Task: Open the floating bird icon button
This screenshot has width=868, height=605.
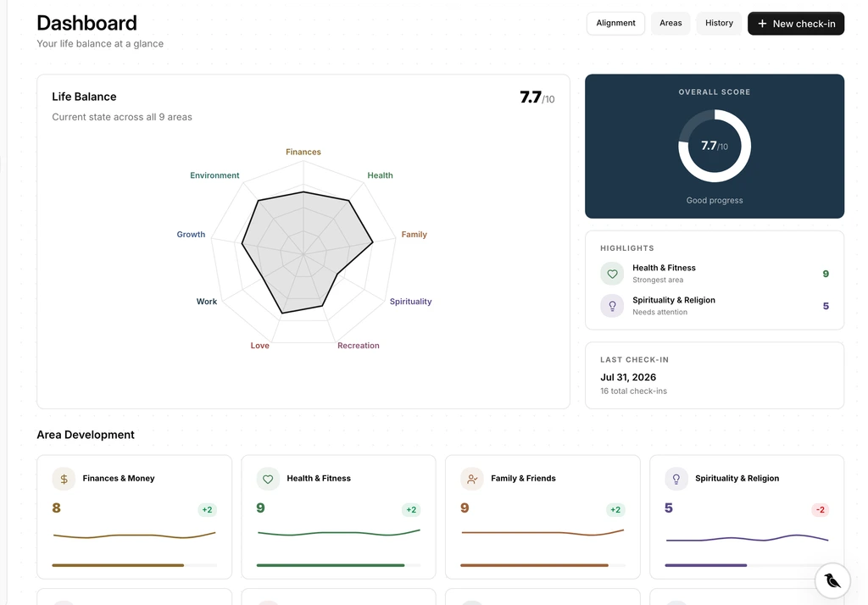Action: coord(832,580)
